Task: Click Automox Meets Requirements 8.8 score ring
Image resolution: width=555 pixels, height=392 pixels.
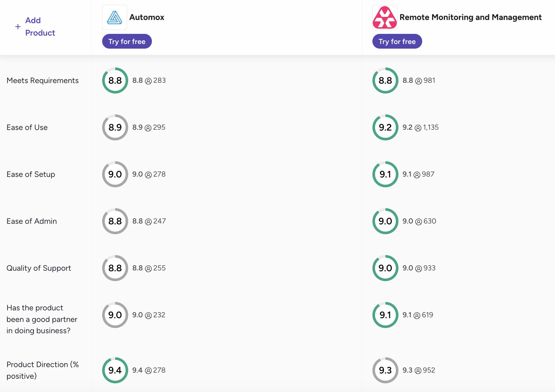Action: coord(115,80)
